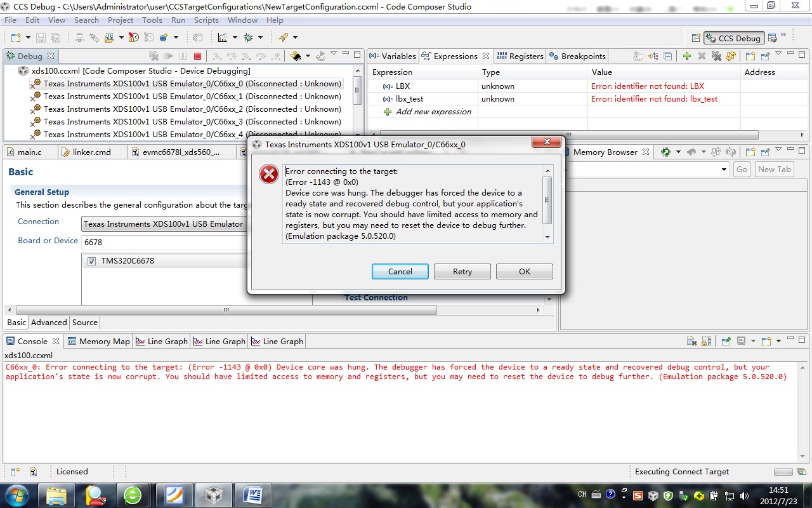812x508 pixels.
Task: Click the graph tools toolbar icon
Action: point(222,37)
